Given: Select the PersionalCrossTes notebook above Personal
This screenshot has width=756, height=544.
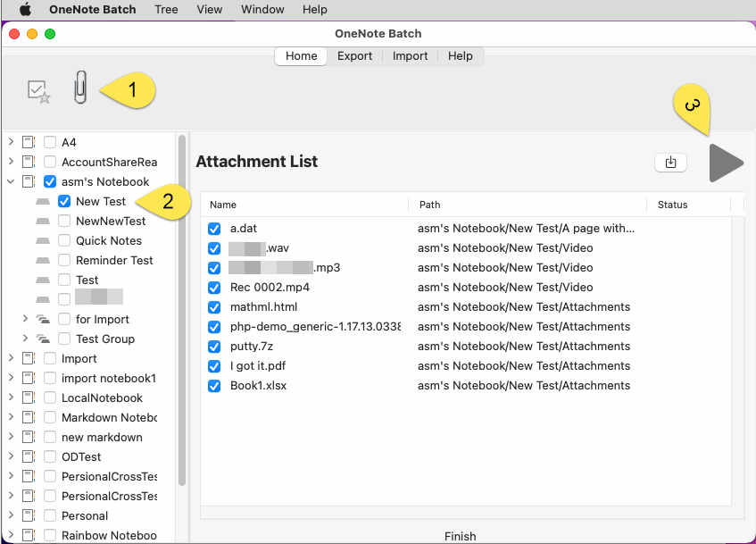Looking at the screenshot, I should [x=110, y=497].
